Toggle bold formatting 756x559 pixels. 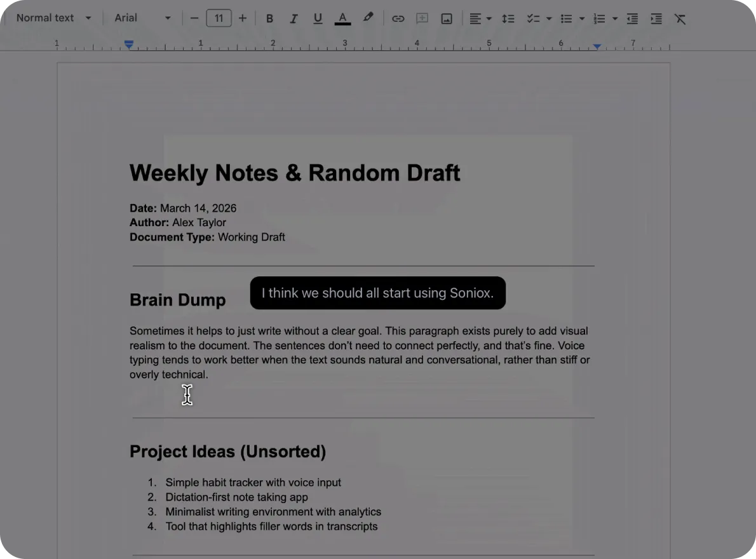(x=269, y=18)
